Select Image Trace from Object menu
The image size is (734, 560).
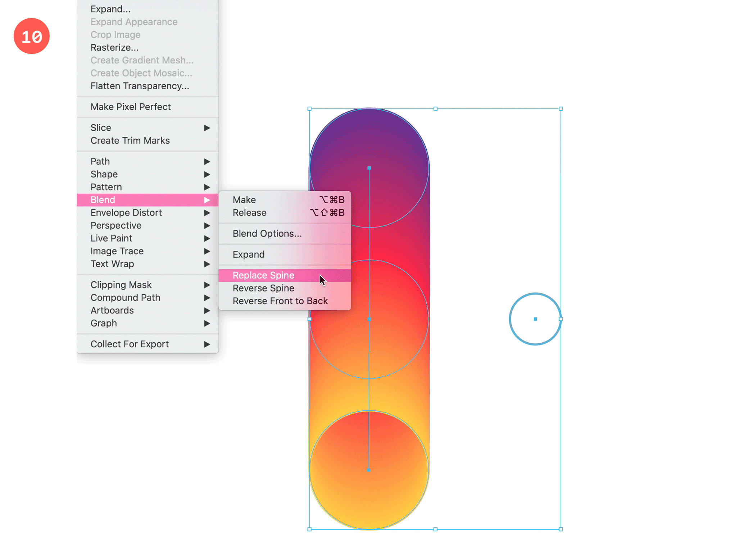(x=117, y=250)
